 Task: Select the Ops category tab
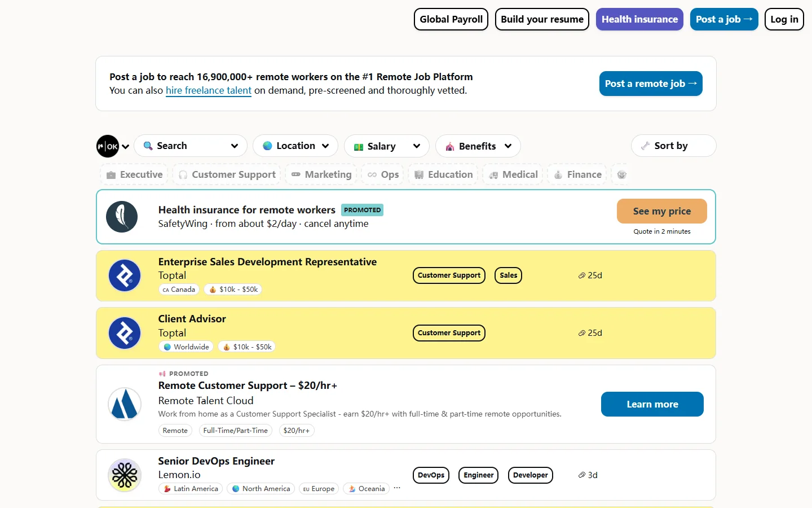pyautogui.click(x=383, y=174)
